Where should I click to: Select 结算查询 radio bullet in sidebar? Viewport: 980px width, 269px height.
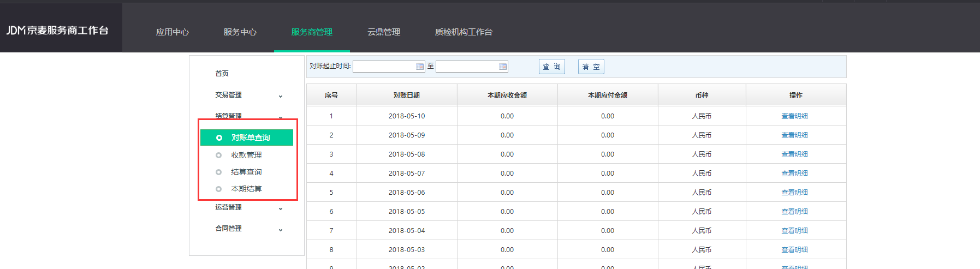coord(219,172)
